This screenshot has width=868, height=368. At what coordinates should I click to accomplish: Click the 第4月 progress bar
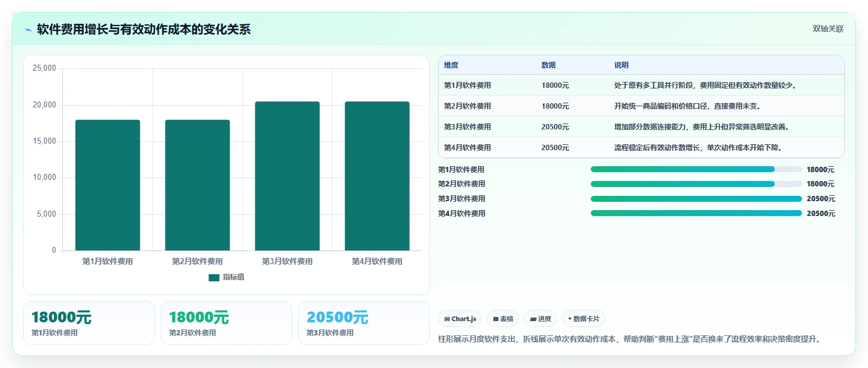[x=696, y=213]
